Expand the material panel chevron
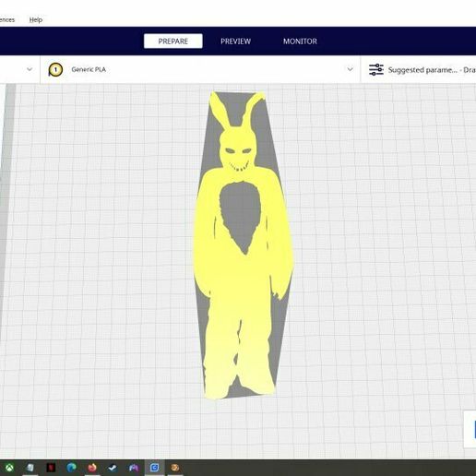Screen dimensions: 476x476 [x=350, y=69]
